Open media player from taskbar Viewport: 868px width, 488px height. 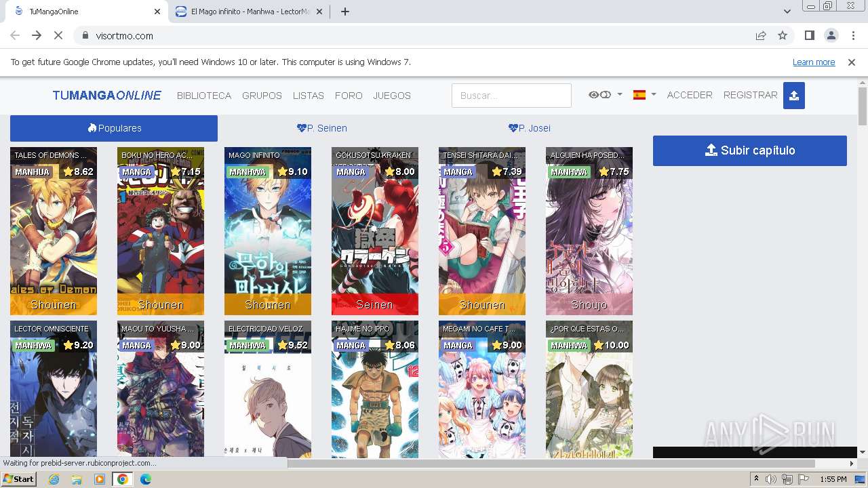point(100,479)
